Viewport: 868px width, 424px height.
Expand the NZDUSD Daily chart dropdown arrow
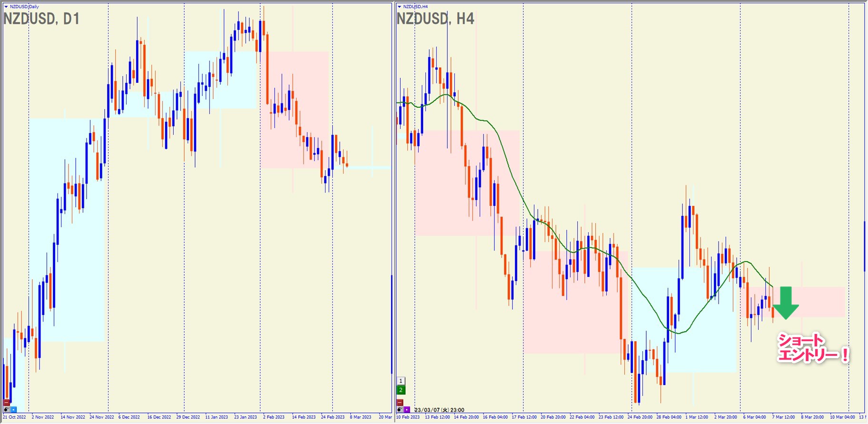[6, 7]
